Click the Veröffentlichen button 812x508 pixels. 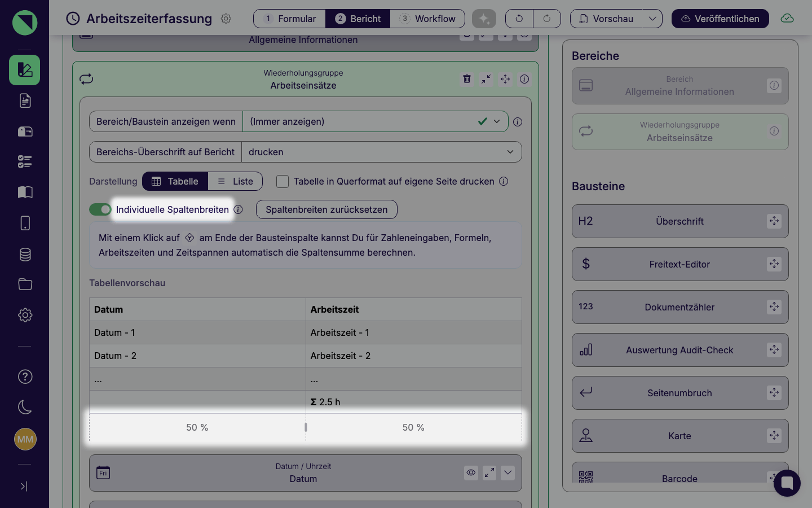coord(720,19)
